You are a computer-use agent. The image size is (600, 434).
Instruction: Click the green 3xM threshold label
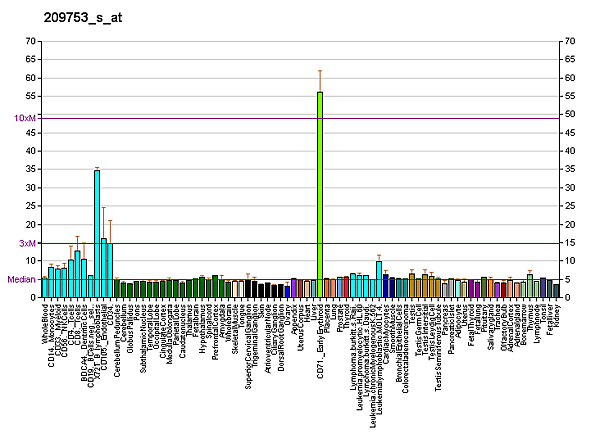28,243
